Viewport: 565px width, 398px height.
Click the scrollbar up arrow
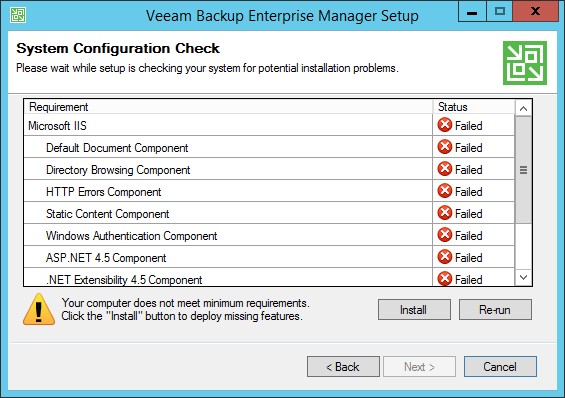(524, 108)
